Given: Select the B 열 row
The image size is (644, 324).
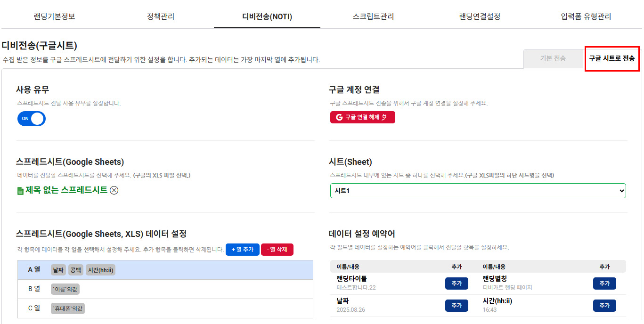Looking at the screenshot, I should pos(34,289).
